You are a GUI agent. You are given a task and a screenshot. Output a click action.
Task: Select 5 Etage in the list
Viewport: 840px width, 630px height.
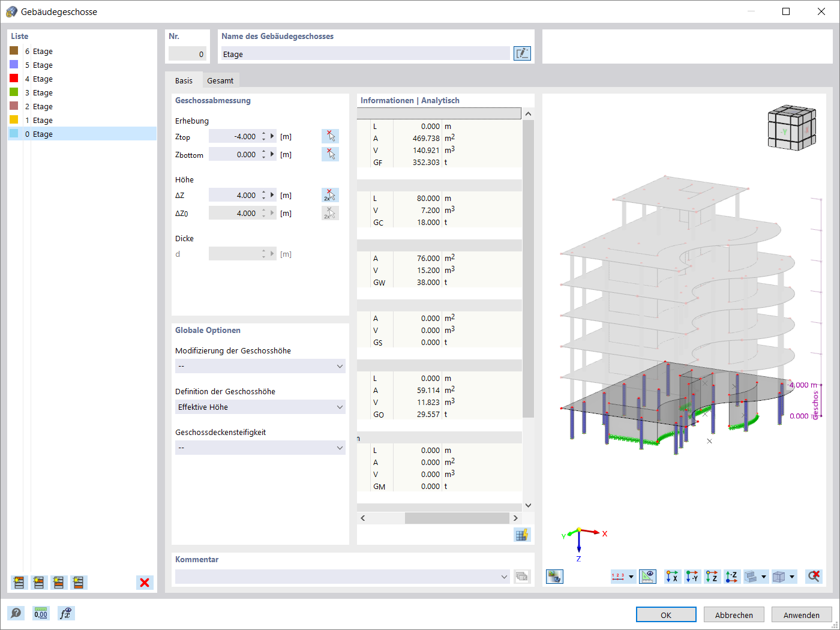click(82, 65)
